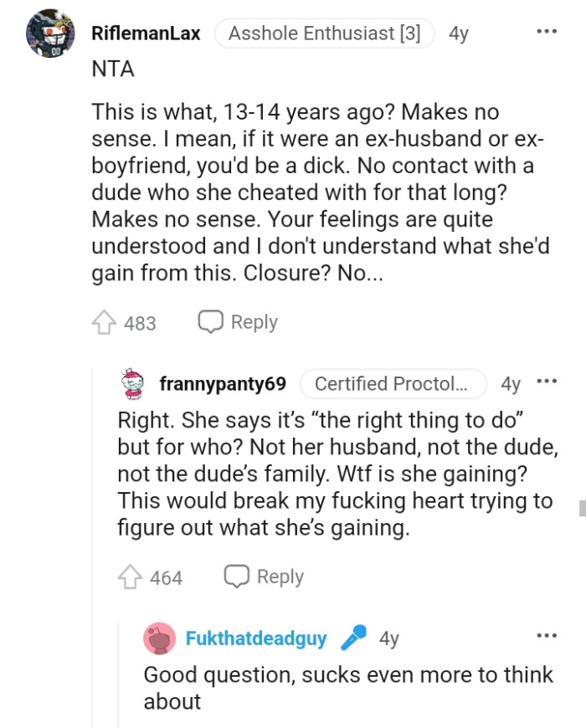Click the upvote arrow showing 483
The height and width of the screenshot is (728, 586).
(x=105, y=320)
